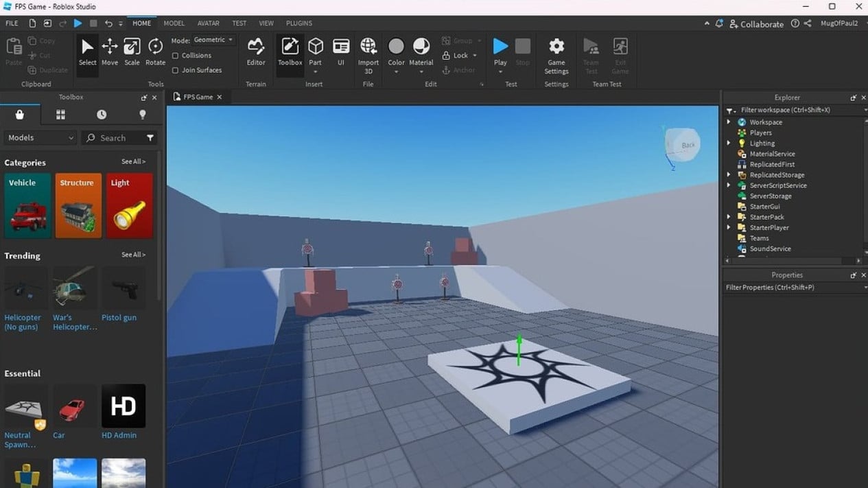The image size is (868, 488).
Task: Click the Lock tool padlock icon
Action: [447, 56]
